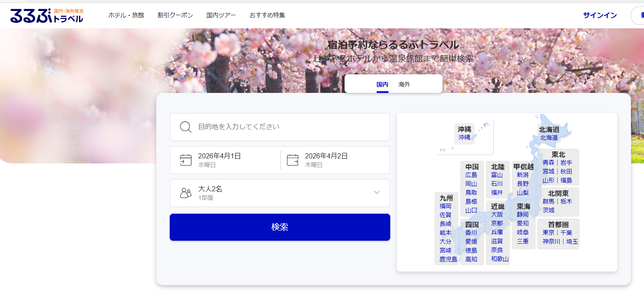
Task: Click the check-in calendar icon
Action: [x=186, y=160]
